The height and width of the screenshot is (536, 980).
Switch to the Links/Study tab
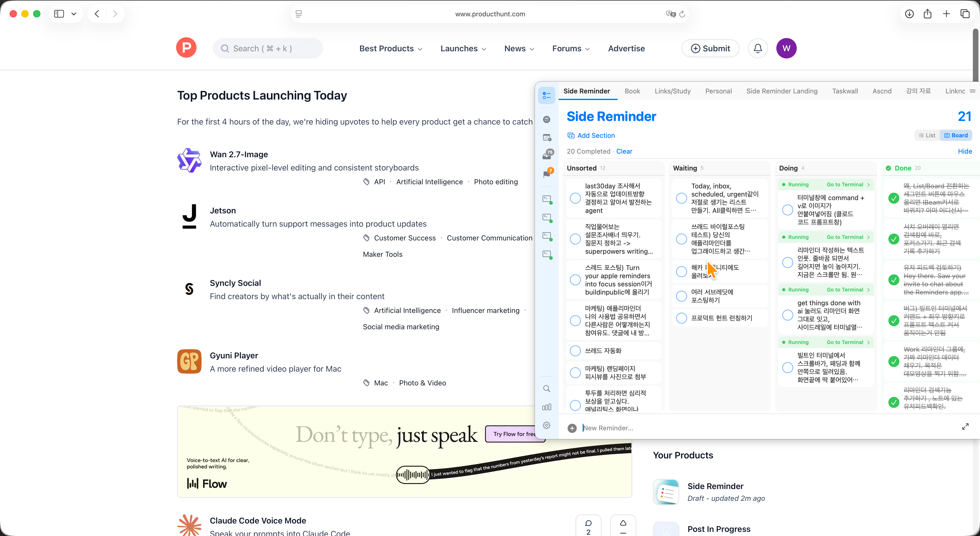click(672, 91)
